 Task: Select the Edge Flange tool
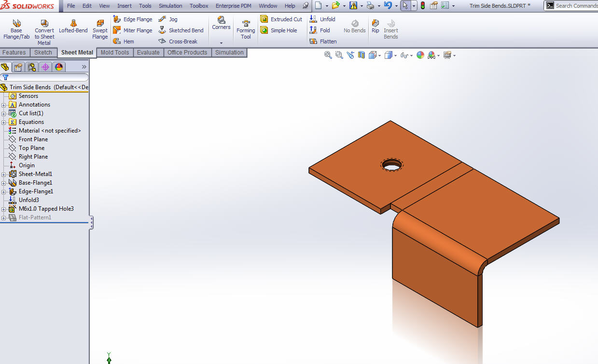133,19
